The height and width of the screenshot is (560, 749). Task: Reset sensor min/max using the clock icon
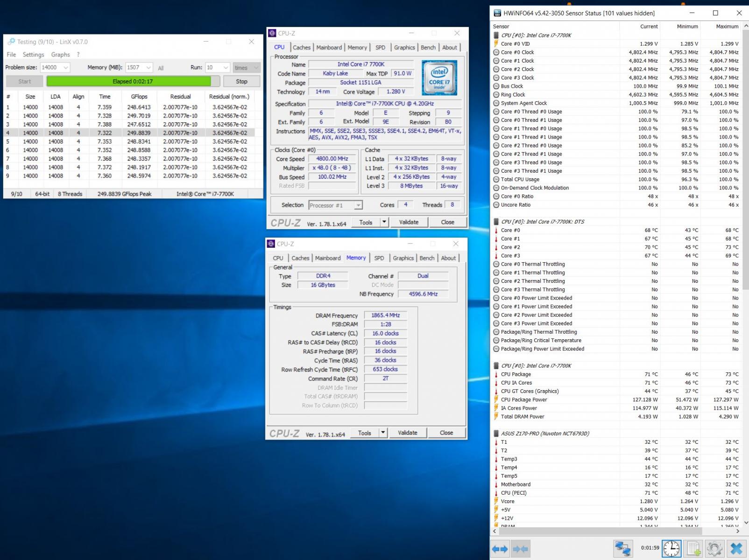click(671, 549)
